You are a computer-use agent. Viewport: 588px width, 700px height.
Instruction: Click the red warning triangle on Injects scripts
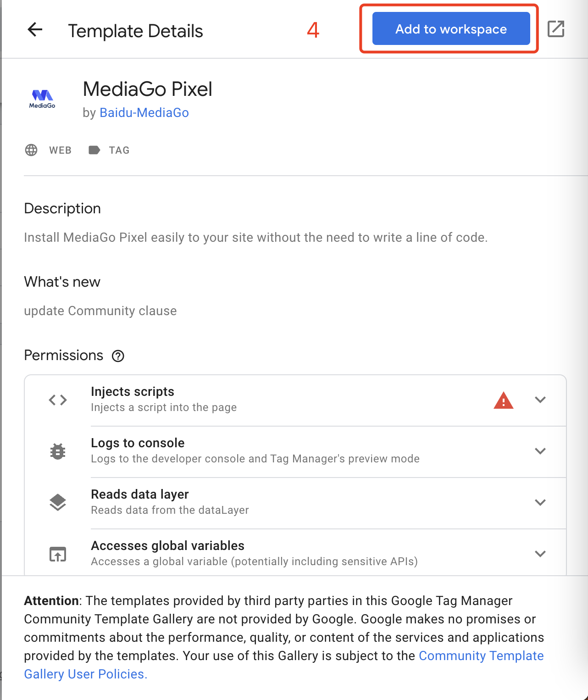click(x=503, y=400)
